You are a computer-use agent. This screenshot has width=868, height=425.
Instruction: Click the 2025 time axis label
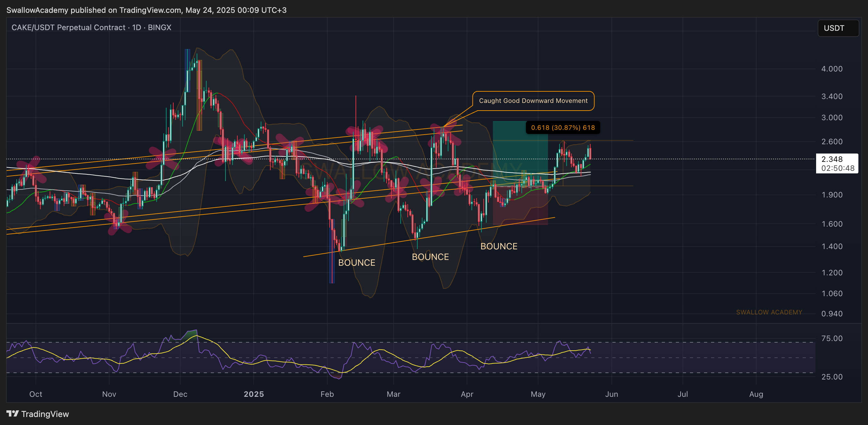[x=254, y=394]
